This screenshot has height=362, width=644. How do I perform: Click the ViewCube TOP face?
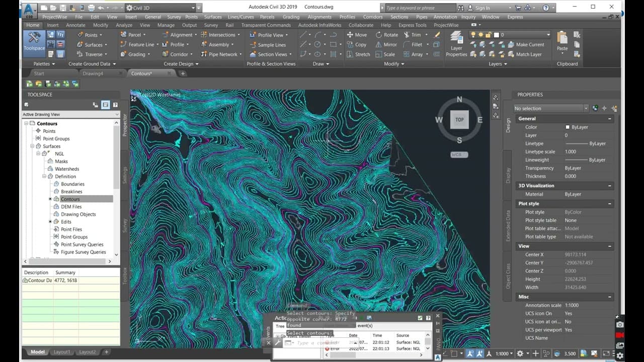pyautogui.click(x=459, y=120)
